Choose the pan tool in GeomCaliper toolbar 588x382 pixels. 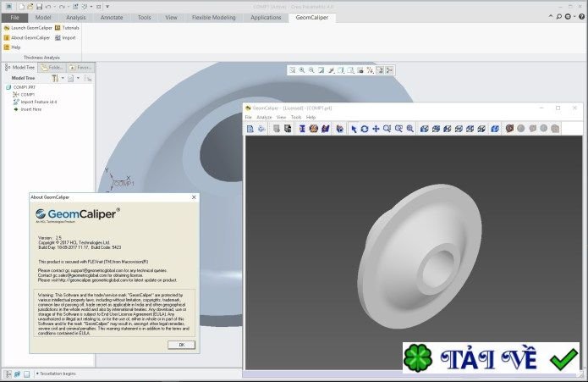(376, 129)
